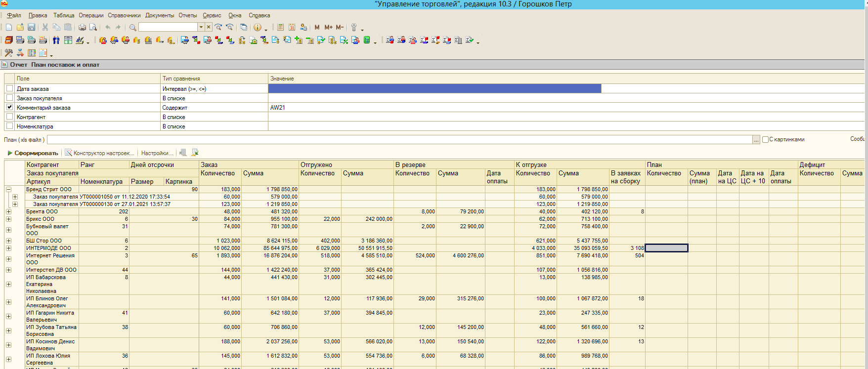Open the Отчеты menu

187,15
